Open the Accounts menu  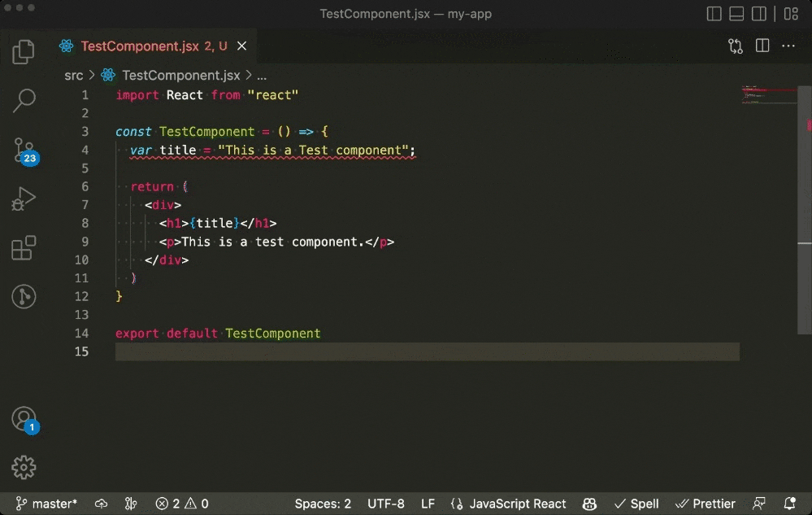point(24,417)
